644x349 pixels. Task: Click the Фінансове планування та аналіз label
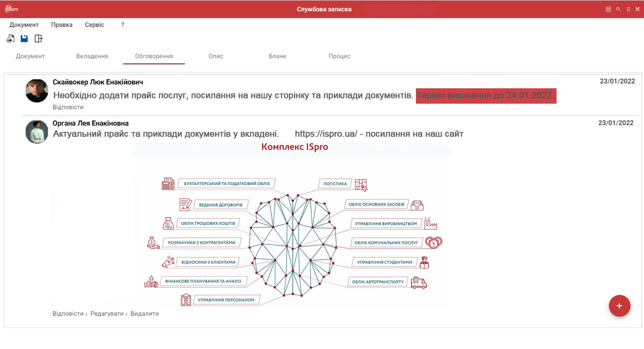203,281
